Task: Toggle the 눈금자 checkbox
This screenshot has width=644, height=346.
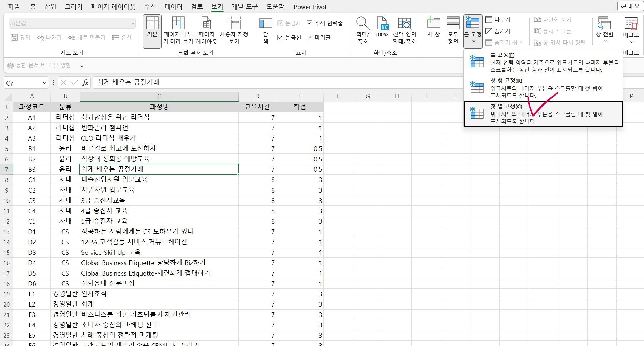Action: click(280, 23)
